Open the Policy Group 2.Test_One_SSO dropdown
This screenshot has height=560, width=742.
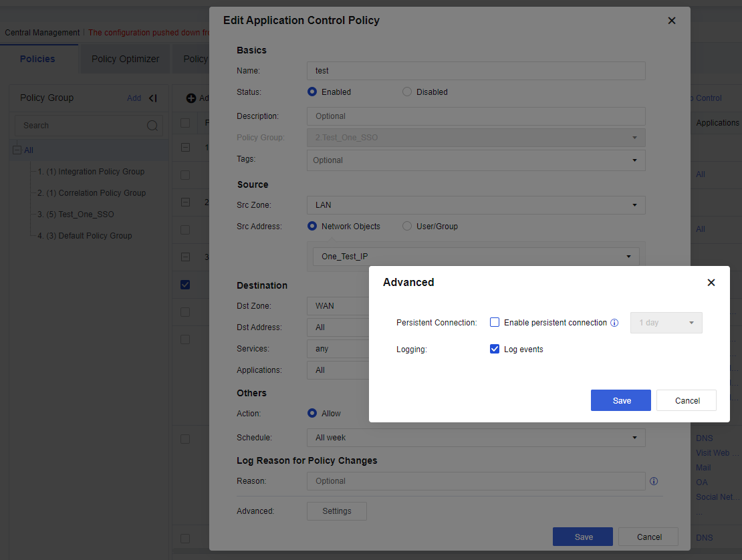coord(475,138)
